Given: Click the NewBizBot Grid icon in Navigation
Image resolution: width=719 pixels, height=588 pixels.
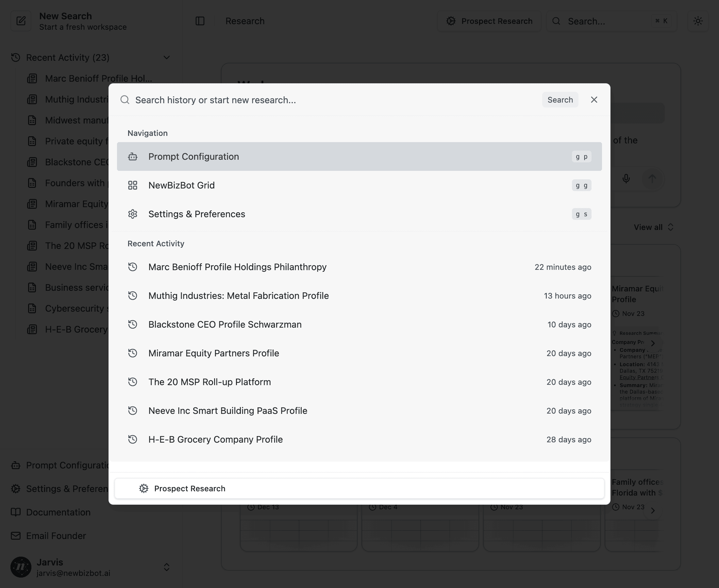Looking at the screenshot, I should (132, 185).
